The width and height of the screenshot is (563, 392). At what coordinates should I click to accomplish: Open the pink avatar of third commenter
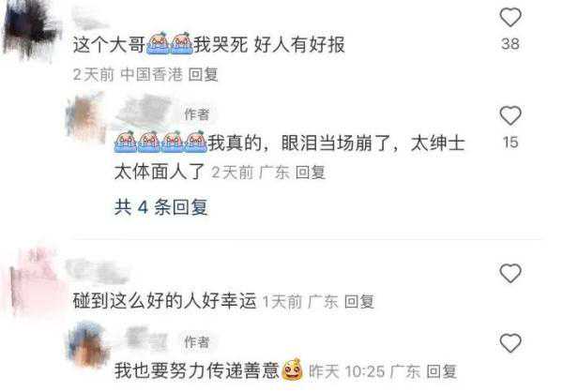point(34,281)
